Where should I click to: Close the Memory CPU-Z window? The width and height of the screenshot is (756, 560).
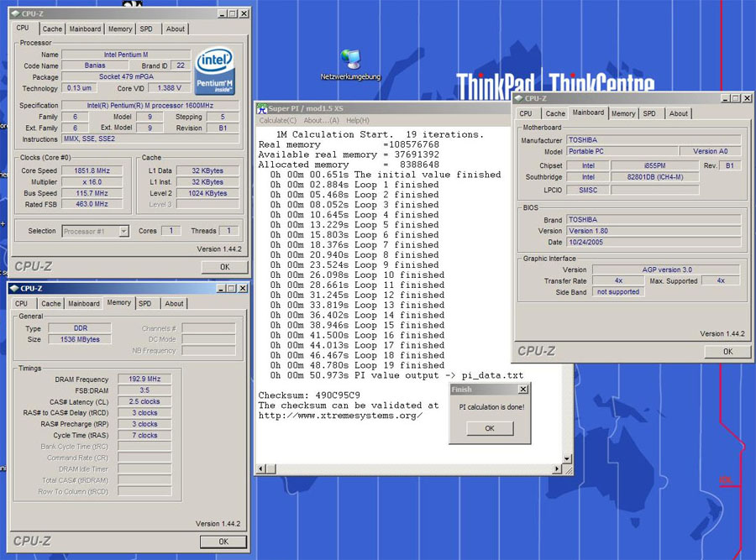coord(243,288)
